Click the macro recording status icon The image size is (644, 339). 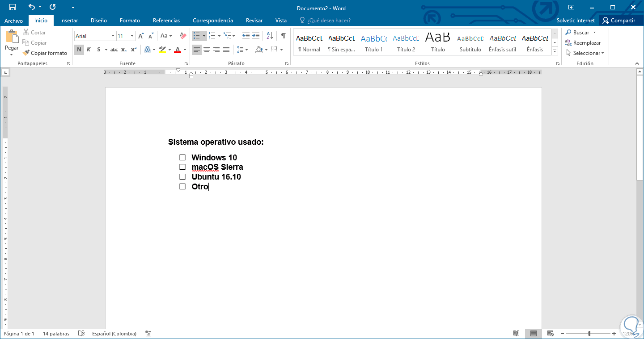(148, 334)
